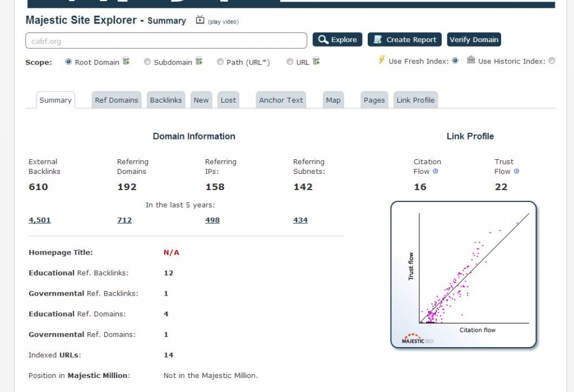Click 'In the last 5 years:' label

[x=180, y=205]
